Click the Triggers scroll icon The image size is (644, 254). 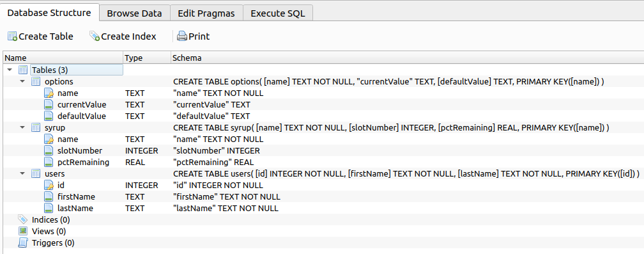[23, 242]
